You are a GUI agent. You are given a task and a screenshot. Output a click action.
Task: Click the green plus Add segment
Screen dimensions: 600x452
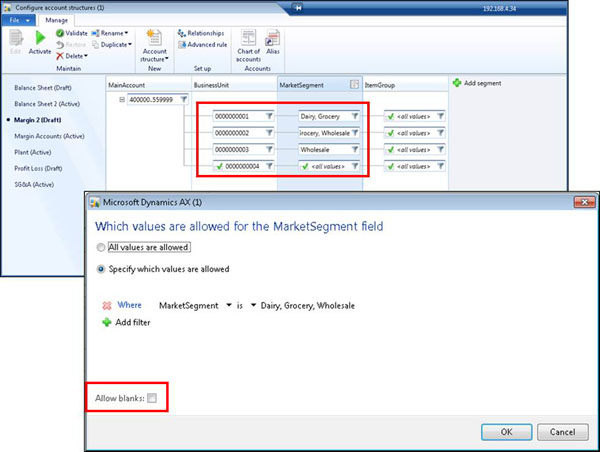pos(457,81)
